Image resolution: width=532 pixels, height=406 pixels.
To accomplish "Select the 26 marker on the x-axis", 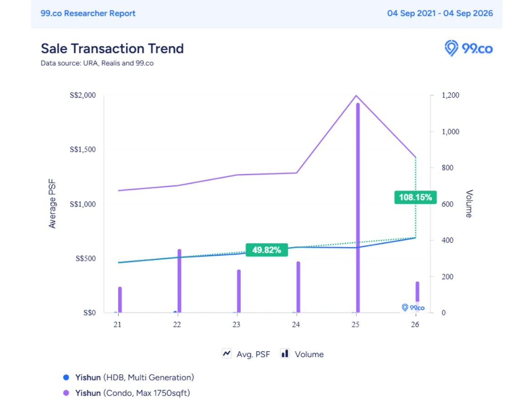I will [415, 324].
